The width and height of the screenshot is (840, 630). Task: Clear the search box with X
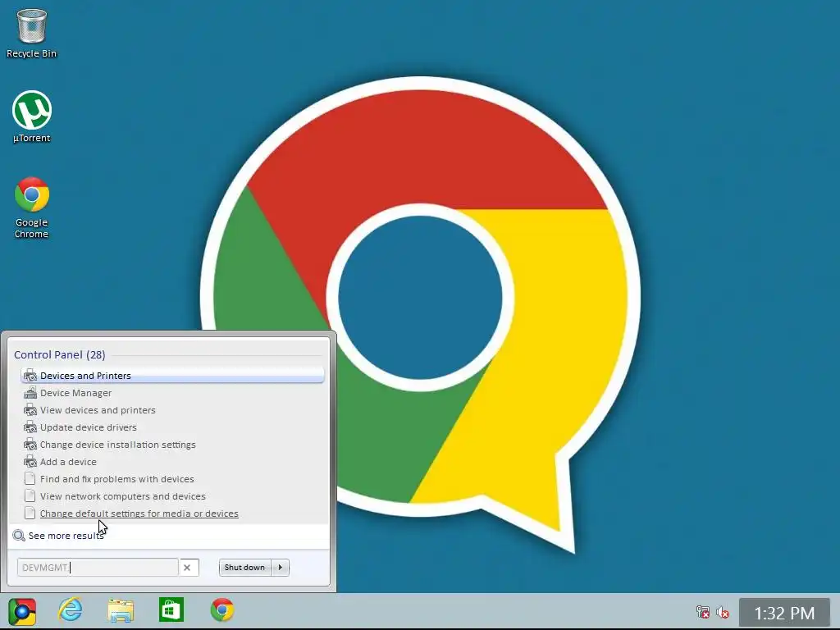coord(187,568)
